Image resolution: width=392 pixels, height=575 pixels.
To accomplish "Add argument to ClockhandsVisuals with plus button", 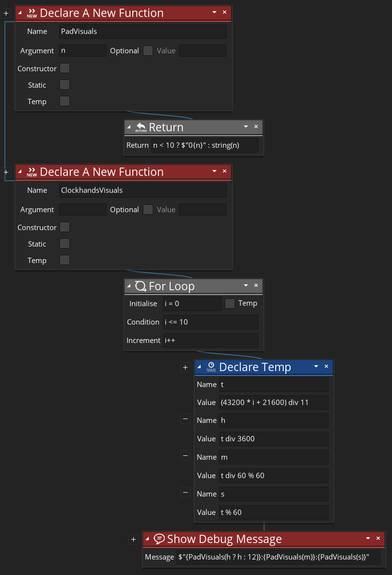I will pyautogui.click(x=6, y=172).
